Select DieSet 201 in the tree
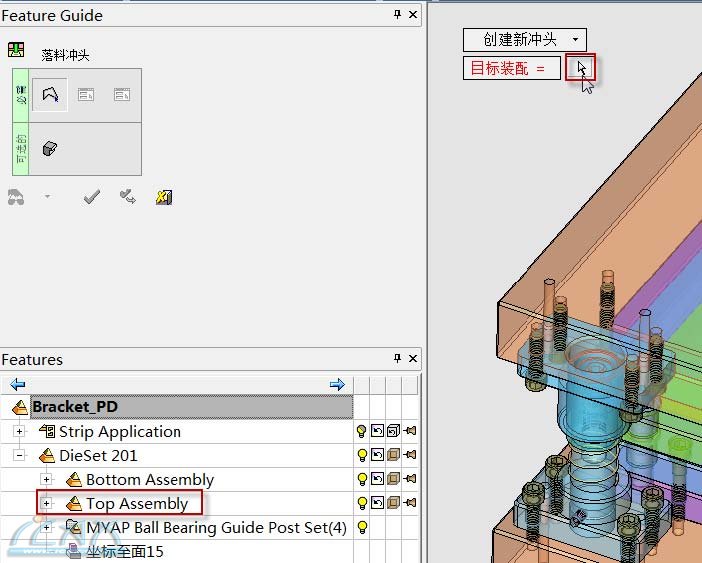Screen dimensions: 702x563 tap(98, 456)
